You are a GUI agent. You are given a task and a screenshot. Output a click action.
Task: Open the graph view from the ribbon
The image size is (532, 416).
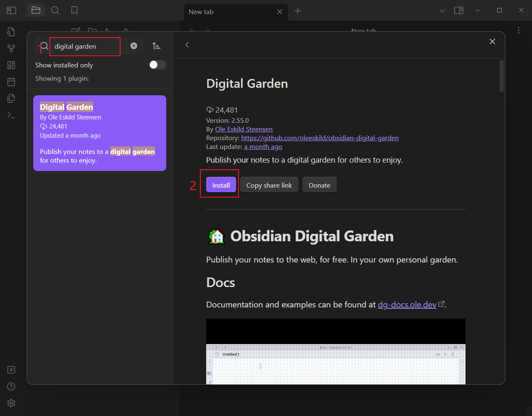[x=11, y=48]
